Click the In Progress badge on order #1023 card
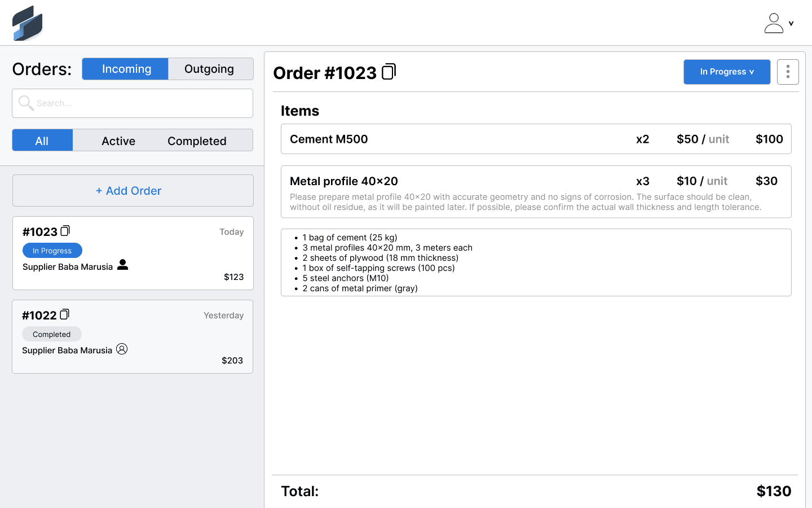The image size is (812, 508). point(52,250)
